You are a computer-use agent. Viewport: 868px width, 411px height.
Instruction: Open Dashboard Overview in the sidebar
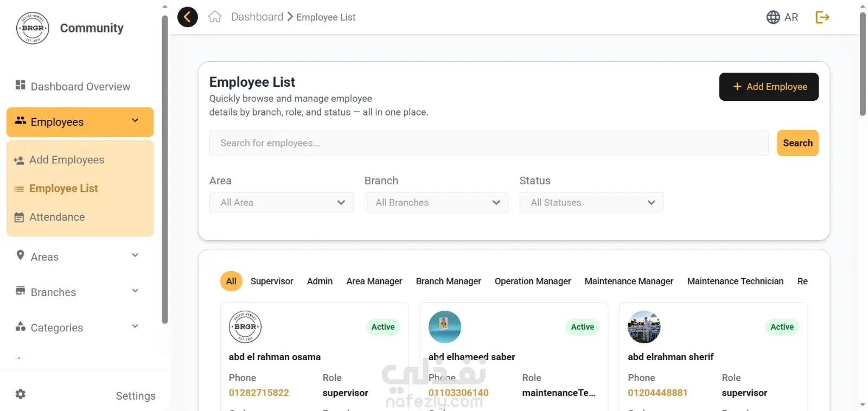tap(80, 87)
